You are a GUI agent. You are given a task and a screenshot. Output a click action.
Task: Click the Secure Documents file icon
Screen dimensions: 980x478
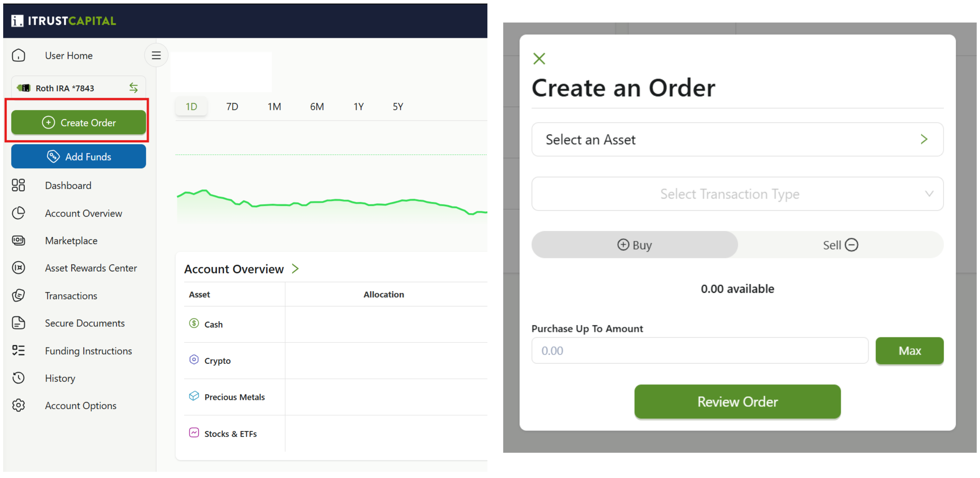click(18, 323)
